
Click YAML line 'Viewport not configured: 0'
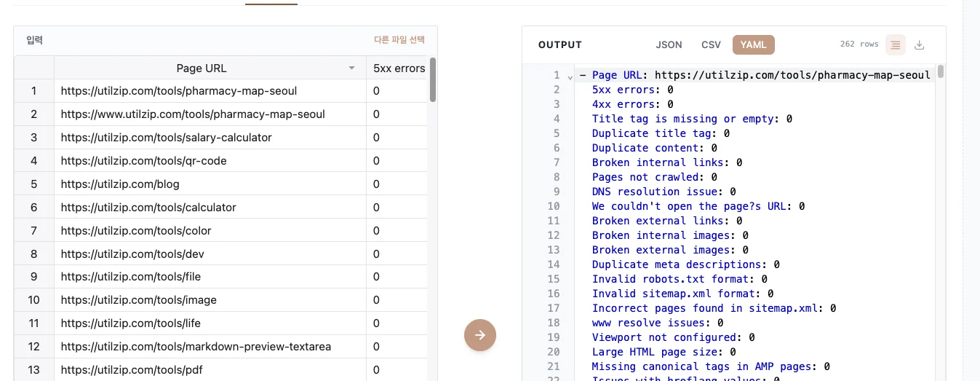[673, 337]
